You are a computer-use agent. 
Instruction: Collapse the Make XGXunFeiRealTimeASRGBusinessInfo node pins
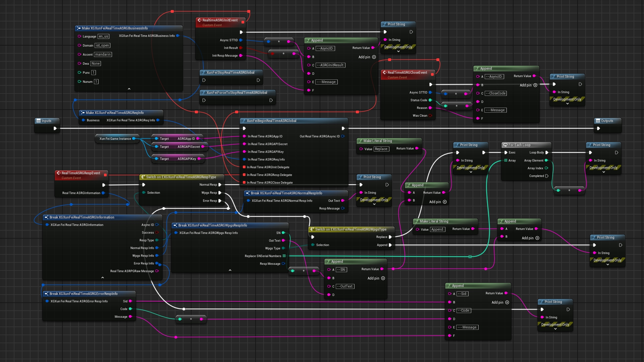pos(129,89)
